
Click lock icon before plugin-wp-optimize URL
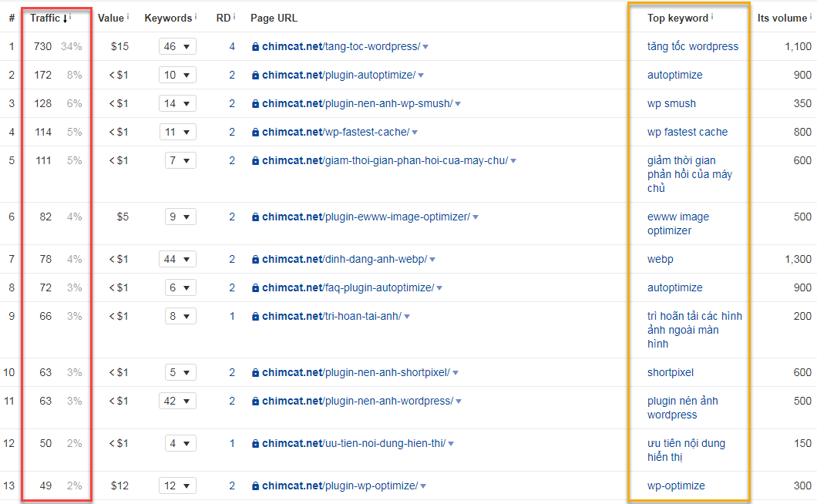[x=255, y=486]
